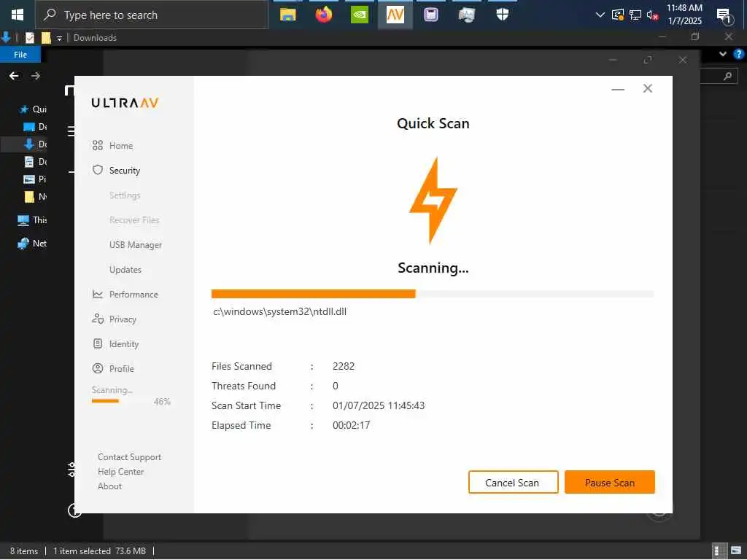Open Security Settings submenu item

[124, 195]
